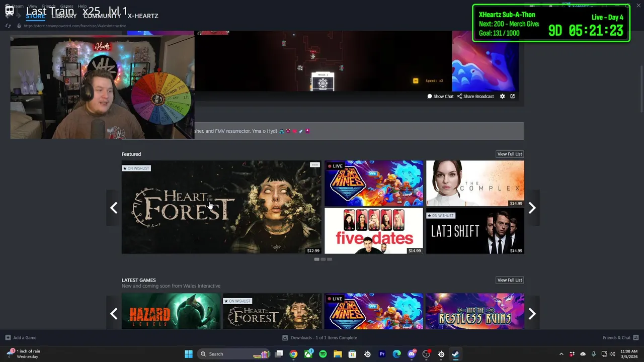Pop out the broadcast in new window
Image resolution: width=644 pixels, height=362 pixels.
coord(513,96)
